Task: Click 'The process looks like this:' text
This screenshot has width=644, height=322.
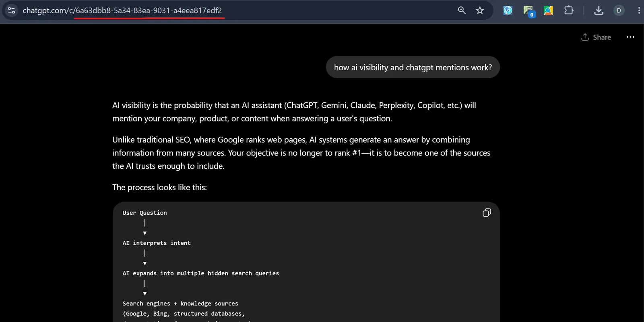Action: point(159,187)
